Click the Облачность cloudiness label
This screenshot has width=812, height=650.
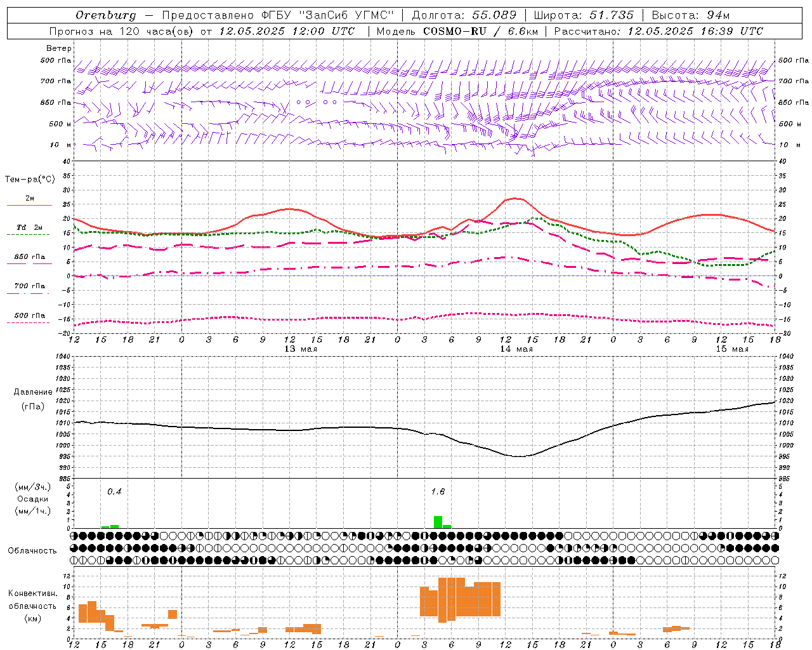click(x=32, y=550)
